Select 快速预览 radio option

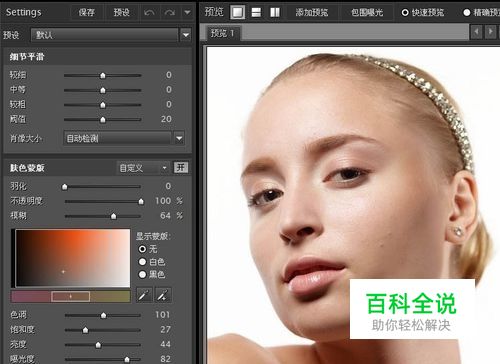coord(405,13)
